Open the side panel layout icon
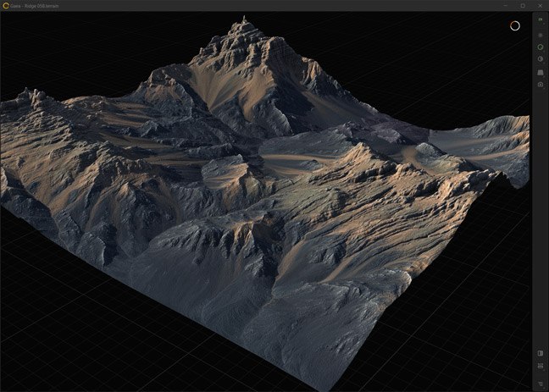This screenshot has height=392, width=549. pos(541,353)
